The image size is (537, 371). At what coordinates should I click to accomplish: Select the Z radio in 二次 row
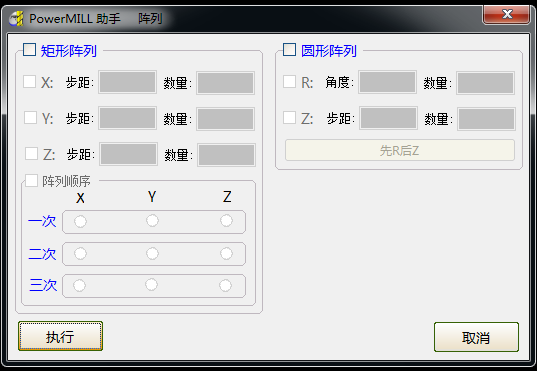[x=226, y=254]
